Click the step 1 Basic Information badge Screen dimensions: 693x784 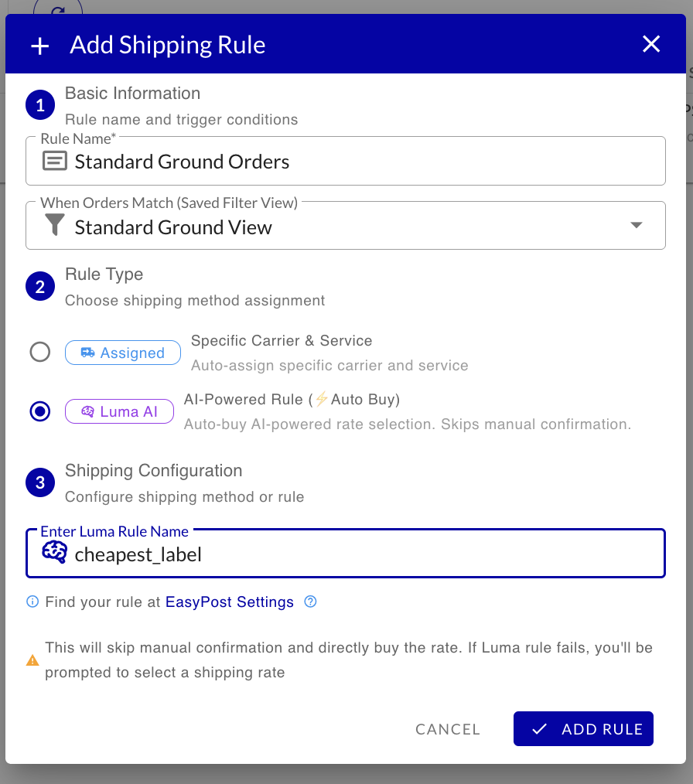click(x=40, y=106)
